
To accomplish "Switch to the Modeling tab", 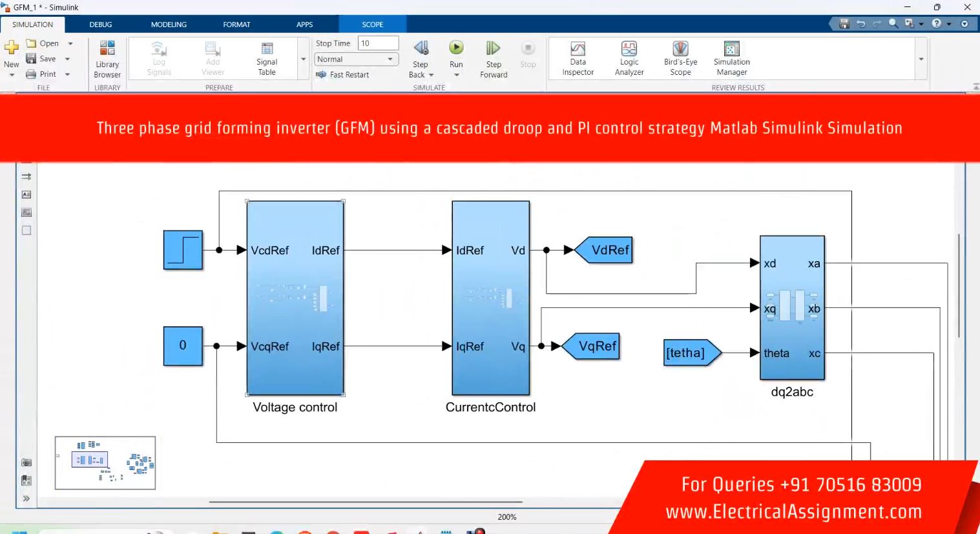I will click(169, 25).
